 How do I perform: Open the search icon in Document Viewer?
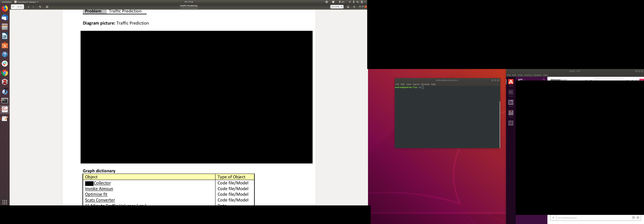pyautogui.click(x=40, y=7)
